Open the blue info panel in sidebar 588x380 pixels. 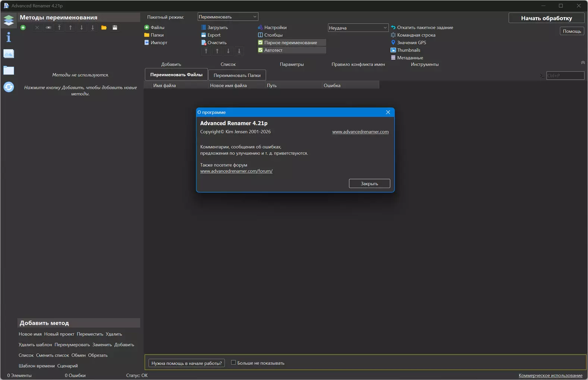tap(9, 37)
